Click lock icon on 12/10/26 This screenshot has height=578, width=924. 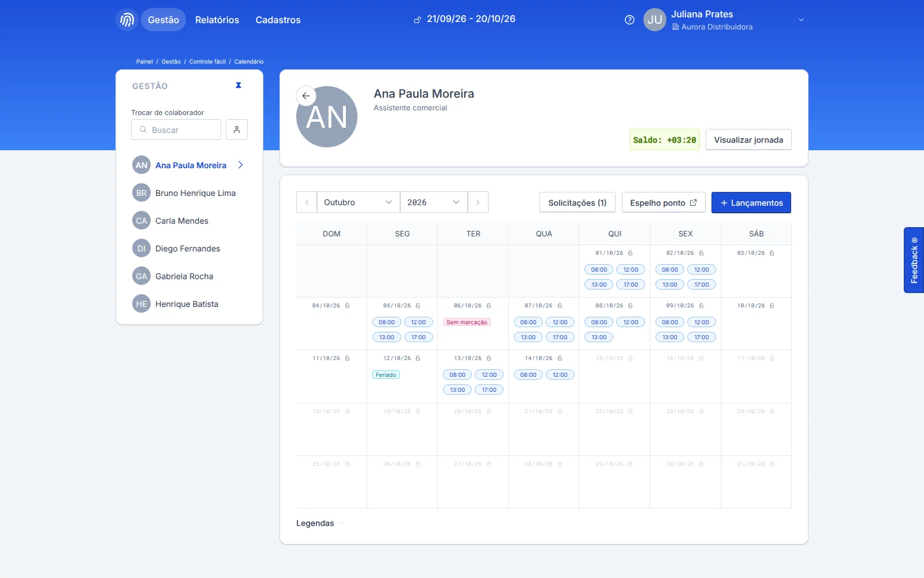[418, 358]
